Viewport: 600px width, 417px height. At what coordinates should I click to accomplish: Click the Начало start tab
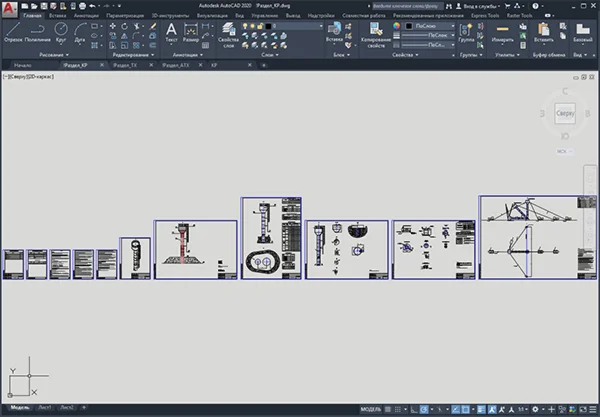[22, 65]
